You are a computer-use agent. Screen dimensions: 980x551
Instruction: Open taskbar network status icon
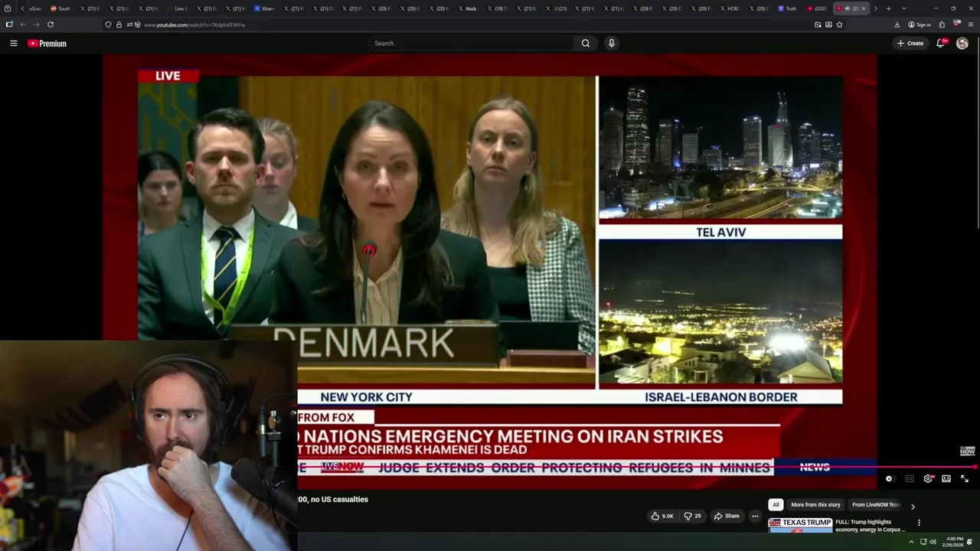923,542
